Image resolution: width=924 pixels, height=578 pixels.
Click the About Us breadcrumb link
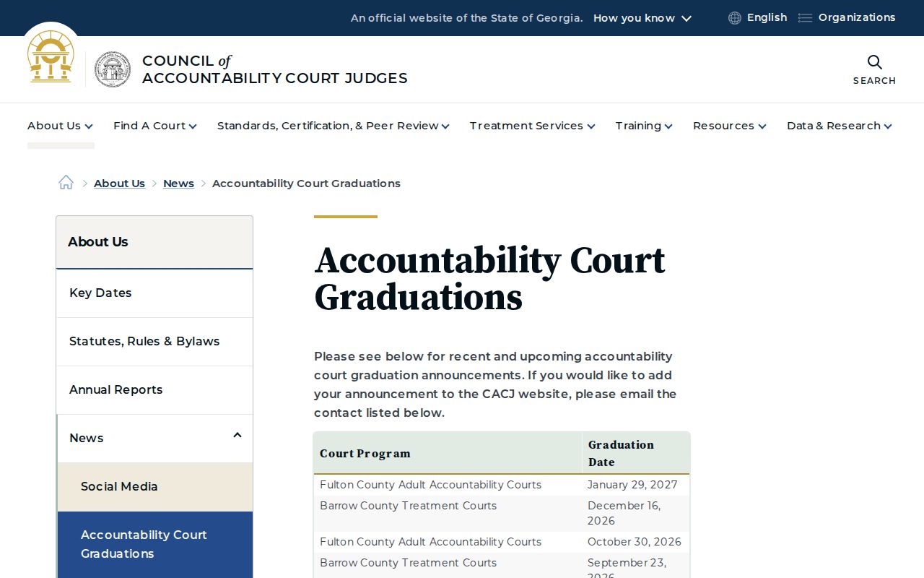coord(119,184)
